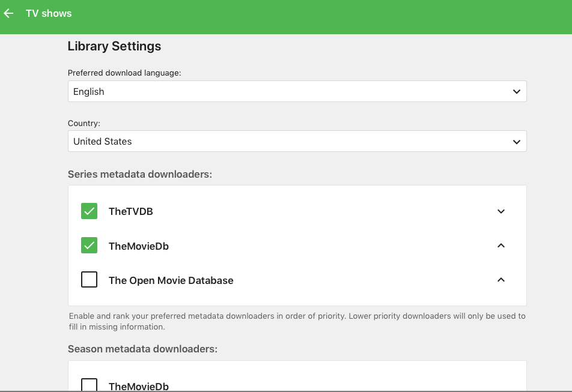572x392 pixels.
Task: Move series TheMovieDb up in priority
Action: (x=501, y=246)
